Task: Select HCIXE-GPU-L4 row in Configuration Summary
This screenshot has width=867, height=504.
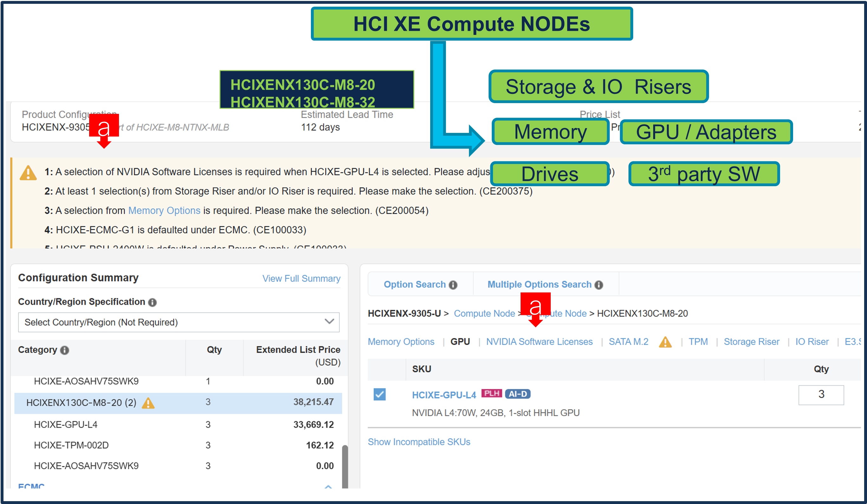Action: 178,424
